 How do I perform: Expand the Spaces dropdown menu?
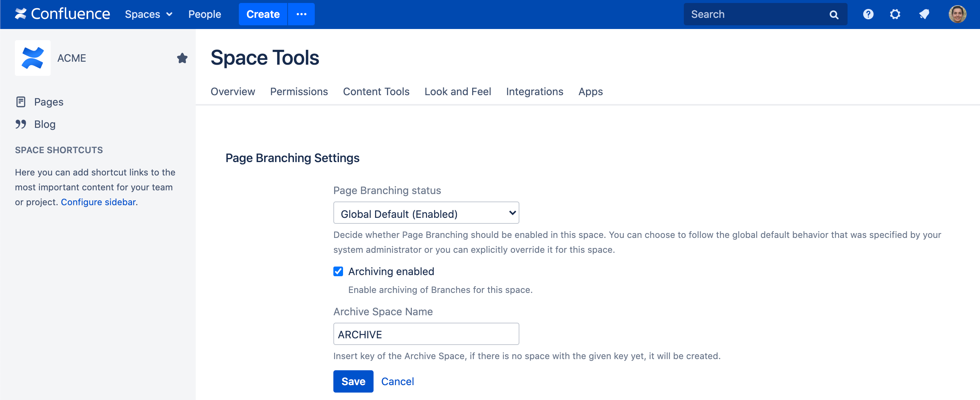click(x=148, y=14)
